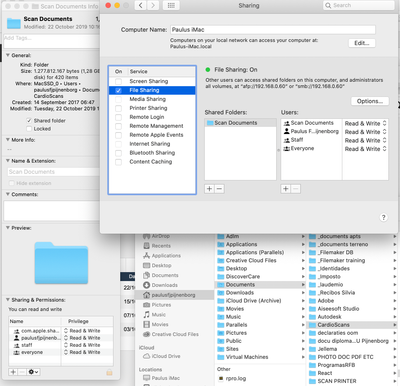Image resolution: width=400 pixels, height=386 pixels.
Task: Collapse the General section
Action: [8, 55]
